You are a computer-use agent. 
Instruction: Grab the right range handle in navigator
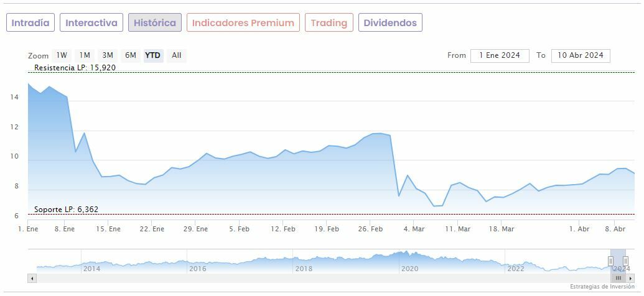tap(625, 261)
